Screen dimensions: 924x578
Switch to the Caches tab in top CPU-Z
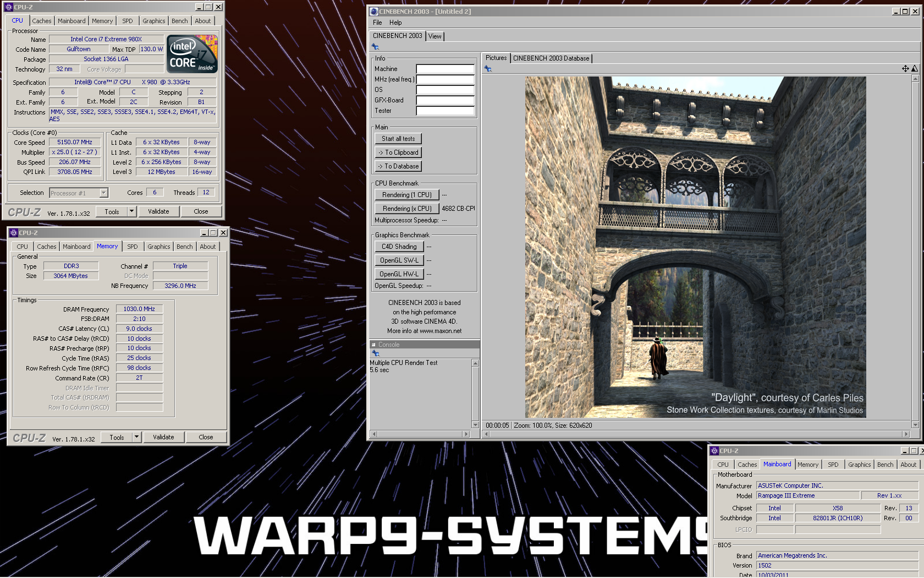[42, 21]
